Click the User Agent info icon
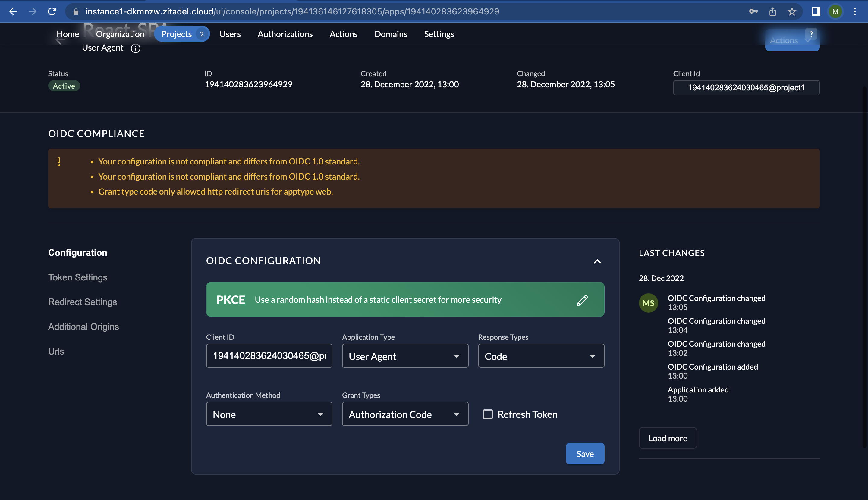The height and width of the screenshot is (500, 868). (x=135, y=48)
